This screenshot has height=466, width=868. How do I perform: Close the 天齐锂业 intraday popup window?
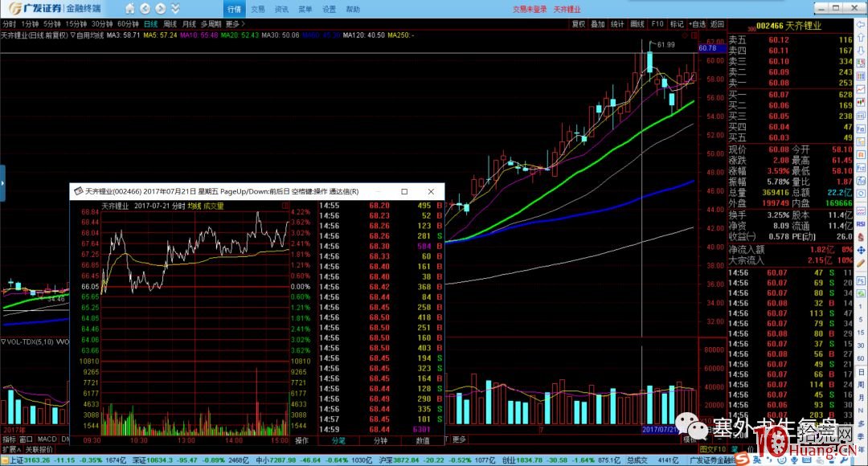tap(431, 191)
